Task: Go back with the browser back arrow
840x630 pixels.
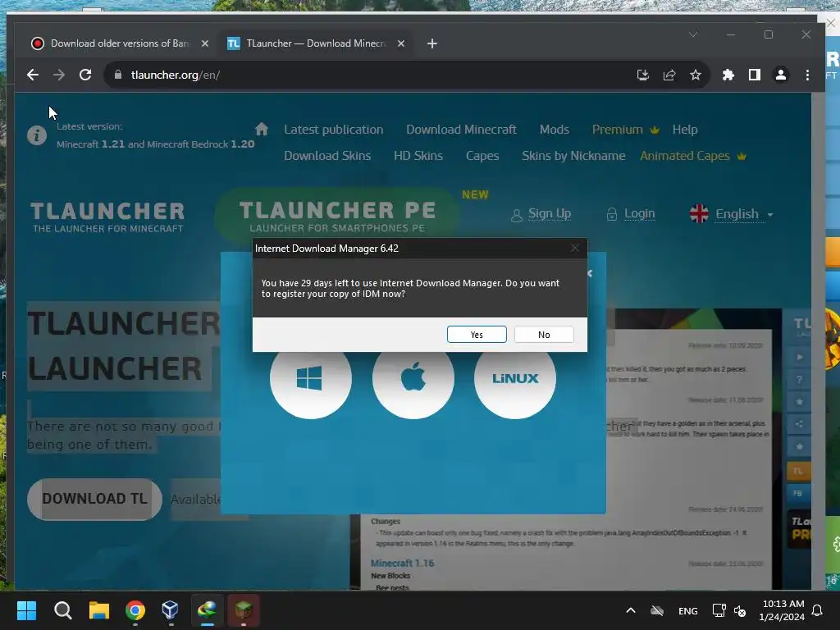Action: coord(33,75)
